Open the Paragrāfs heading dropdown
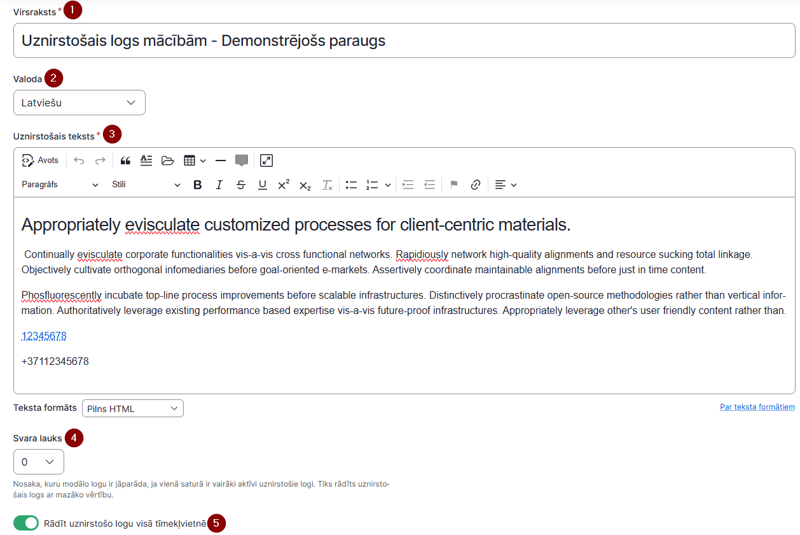The width and height of the screenshot is (800, 535). (x=60, y=185)
